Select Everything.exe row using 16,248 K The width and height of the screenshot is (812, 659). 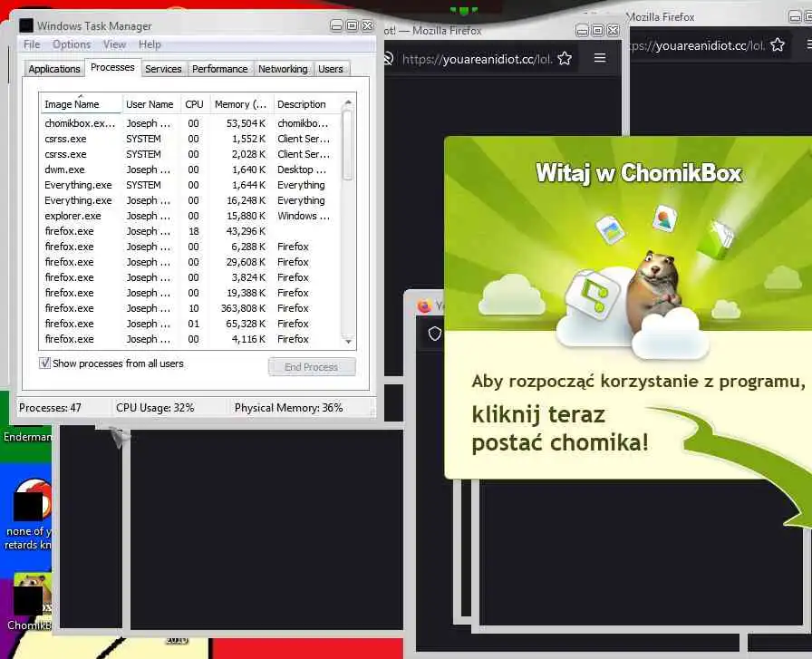coord(190,200)
